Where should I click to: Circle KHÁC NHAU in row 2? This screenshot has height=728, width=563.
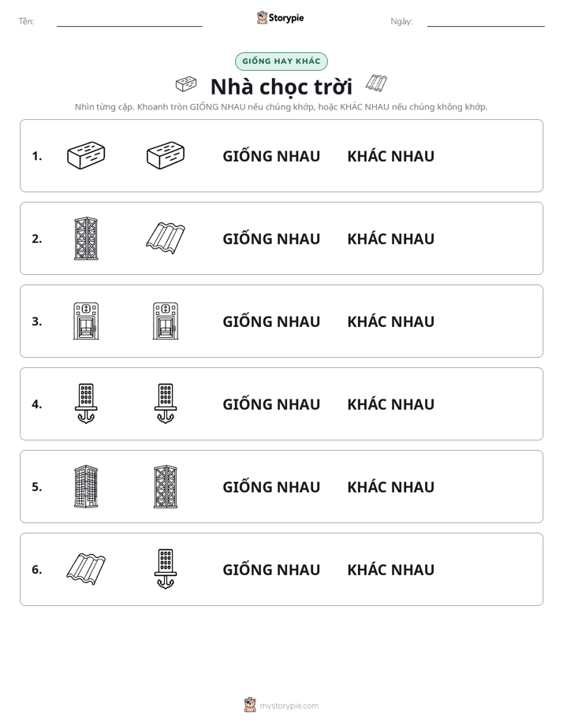[x=390, y=239]
